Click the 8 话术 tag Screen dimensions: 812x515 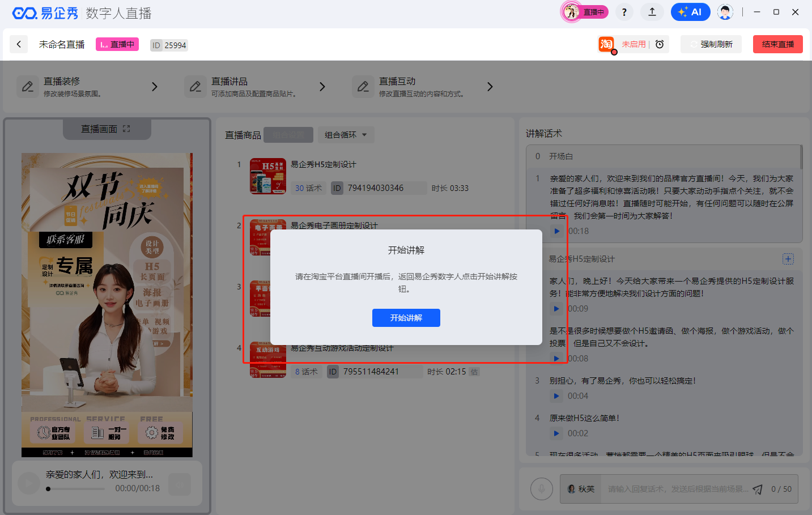(306, 372)
